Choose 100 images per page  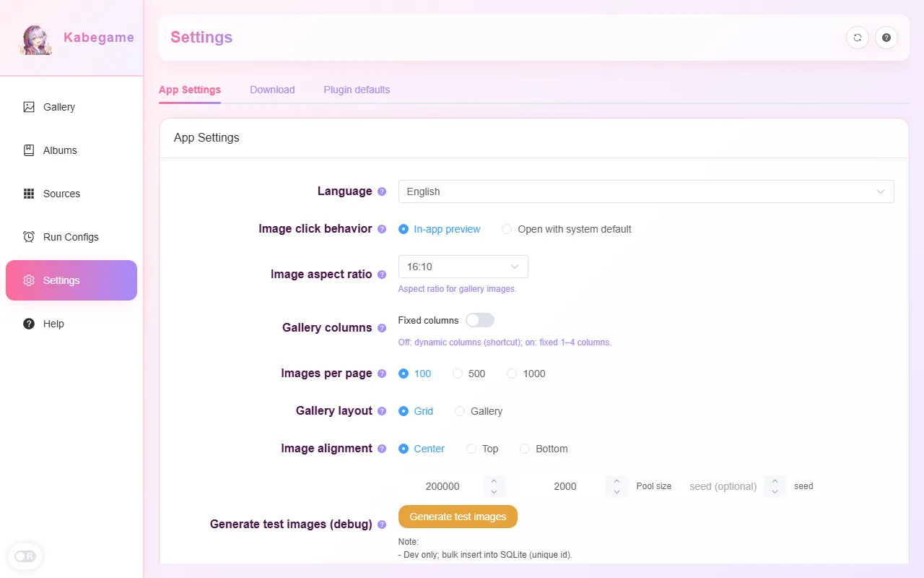coord(415,374)
